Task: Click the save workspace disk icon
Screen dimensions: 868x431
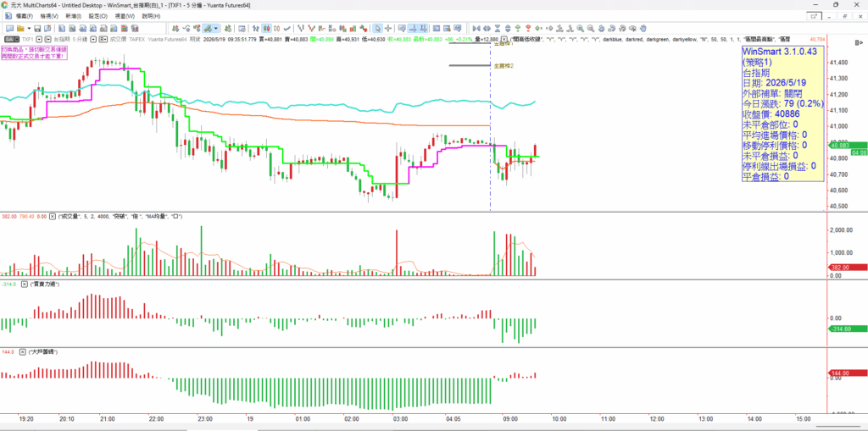Action: pyautogui.click(x=37, y=28)
